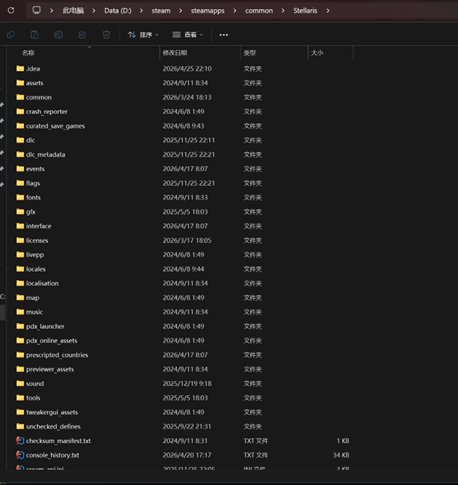This screenshot has width=458, height=485.
Task: Expand chevron after steam in breadcrumb
Action: (180, 11)
